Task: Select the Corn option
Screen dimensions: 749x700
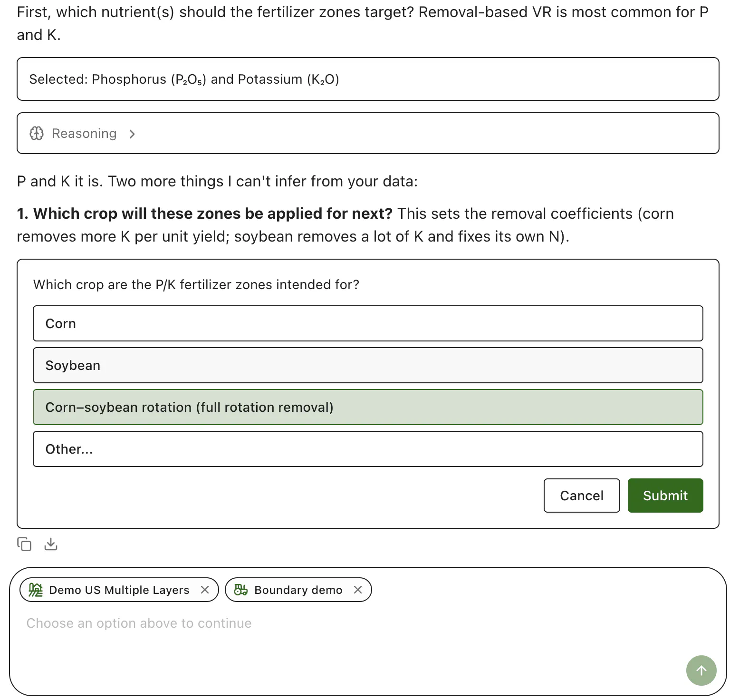Action: (x=368, y=323)
